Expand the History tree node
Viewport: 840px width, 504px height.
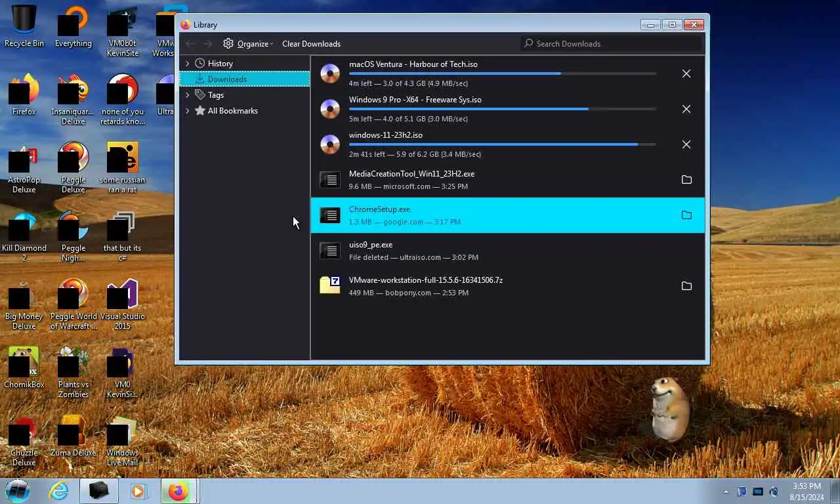[187, 64]
